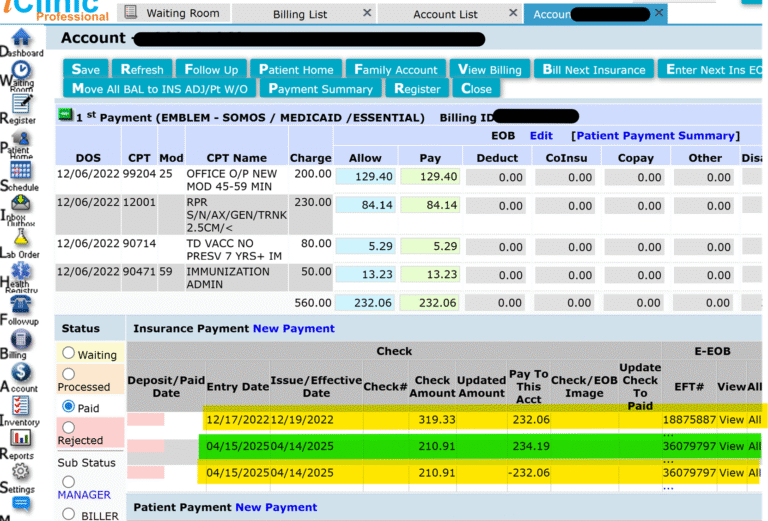Open the Followup telephone icon
This screenshot has width=768, height=521.
(x=19, y=305)
